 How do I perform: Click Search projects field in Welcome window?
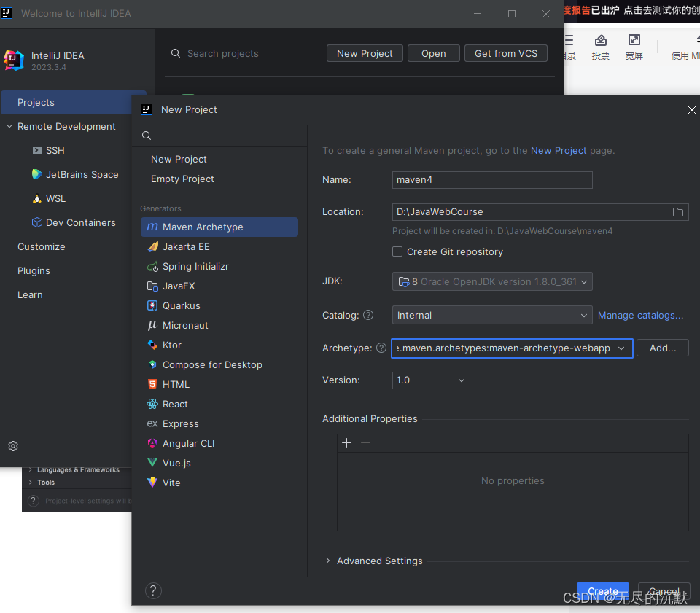pos(223,53)
